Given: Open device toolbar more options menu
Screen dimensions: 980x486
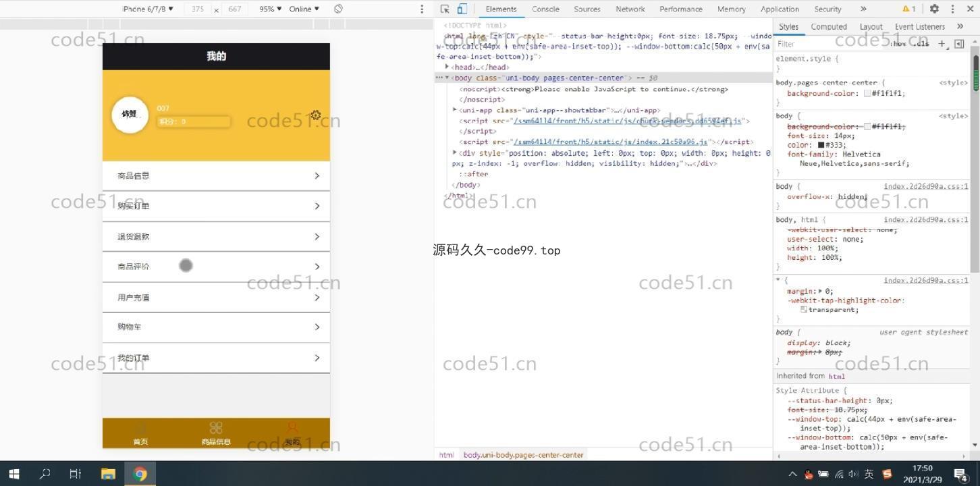Looking at the screenshot, I should click(x=422, y=9).
